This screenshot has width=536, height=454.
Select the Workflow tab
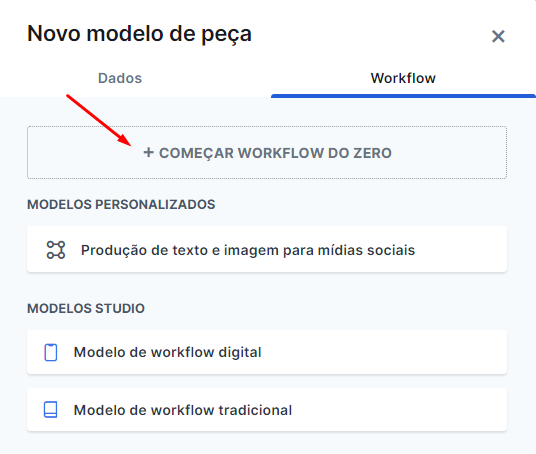coord(403,78)
